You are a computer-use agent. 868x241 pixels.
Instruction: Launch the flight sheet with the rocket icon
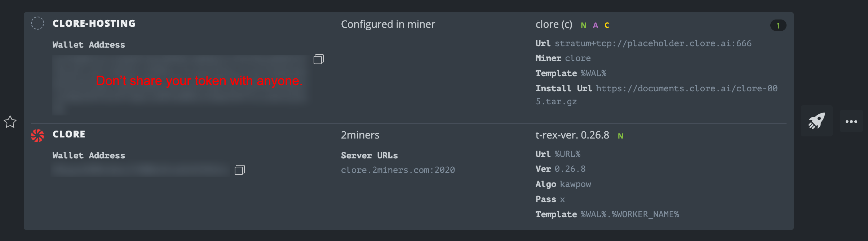[816, 121]
